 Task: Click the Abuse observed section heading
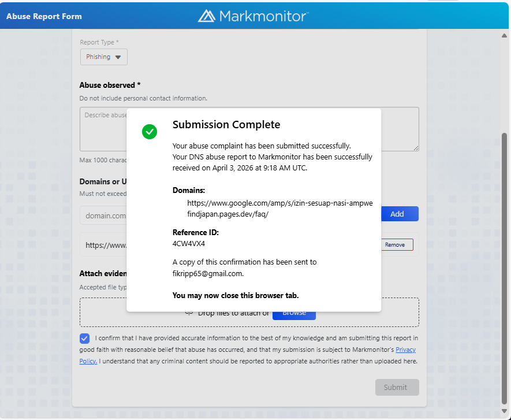pos(110,85)
